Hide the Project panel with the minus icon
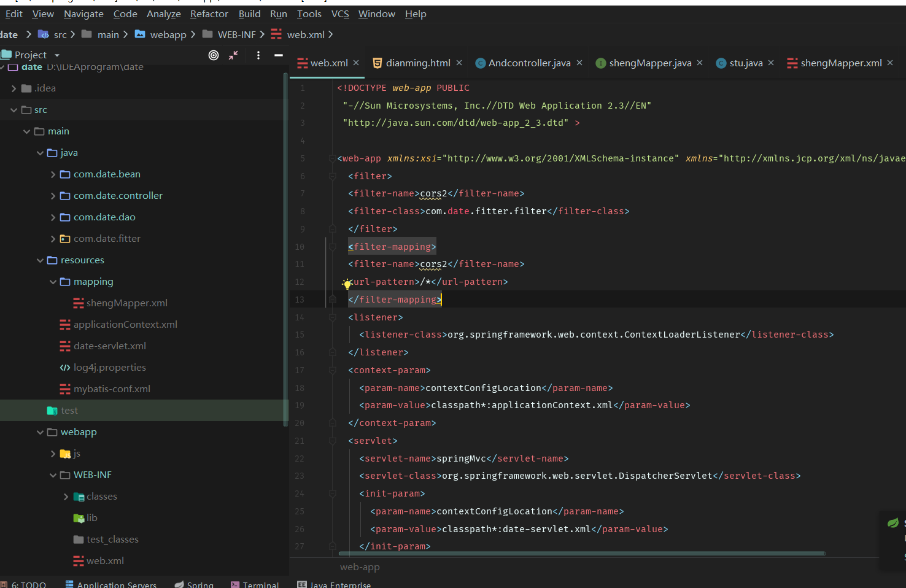Image resolution: width=906 pixels, height=588 pixels. pyautogui.click(x=279, y=55)
